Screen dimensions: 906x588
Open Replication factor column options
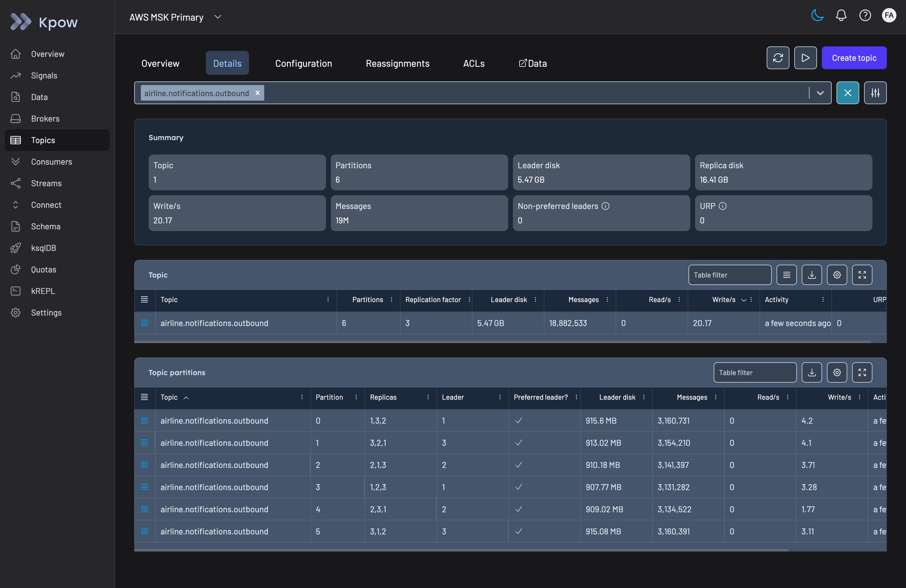pyautogui.click(x=469, y=300)
